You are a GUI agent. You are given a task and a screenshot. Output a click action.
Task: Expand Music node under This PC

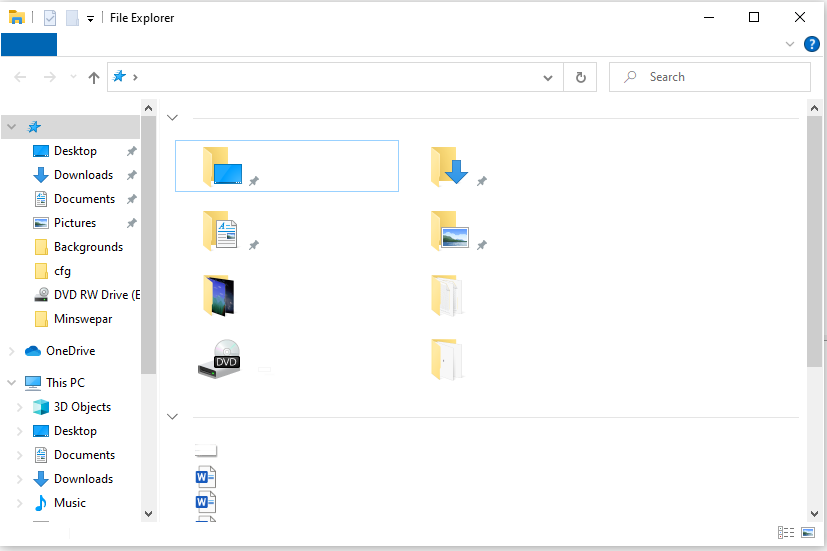[20, 502]
